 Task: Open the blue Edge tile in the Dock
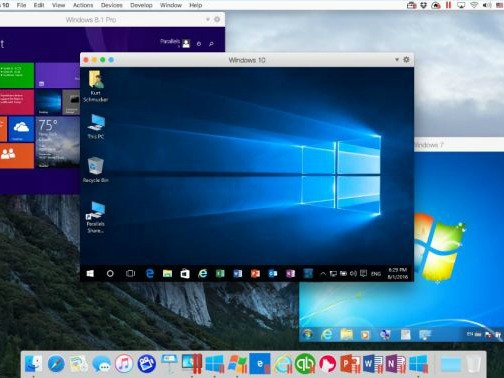coord(260,364)
